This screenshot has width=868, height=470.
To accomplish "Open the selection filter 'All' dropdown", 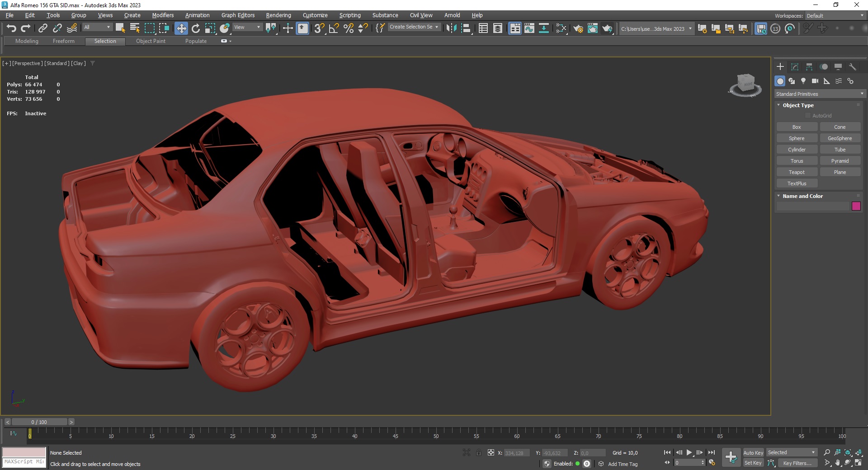I will pyautogui.click(x=97, y=28).
